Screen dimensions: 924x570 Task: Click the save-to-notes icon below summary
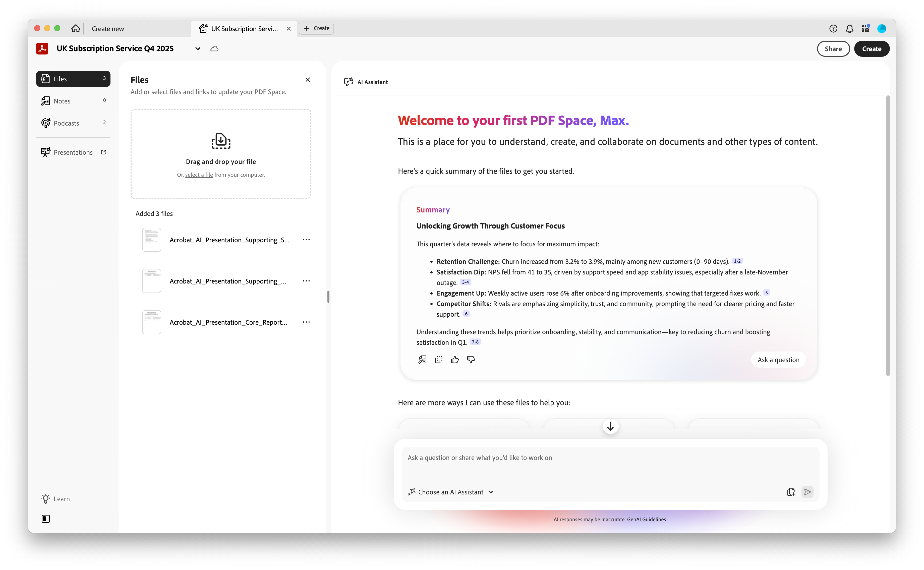[422, 360]
